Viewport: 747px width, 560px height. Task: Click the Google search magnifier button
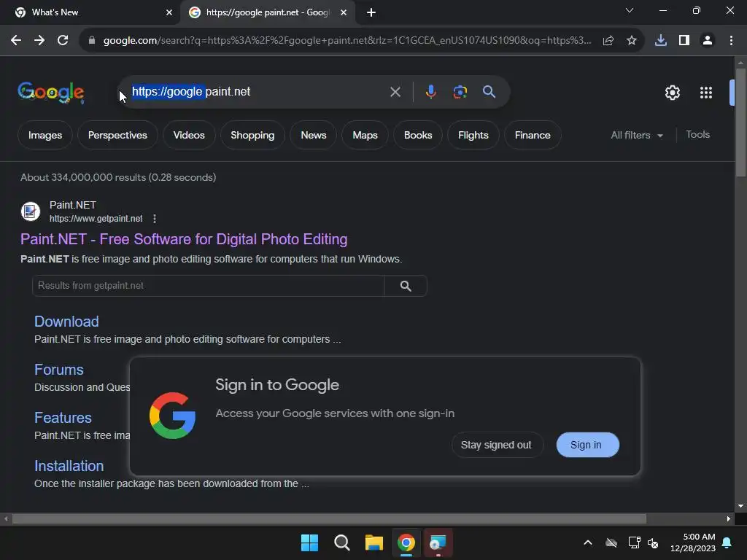[x=489, y=92]
